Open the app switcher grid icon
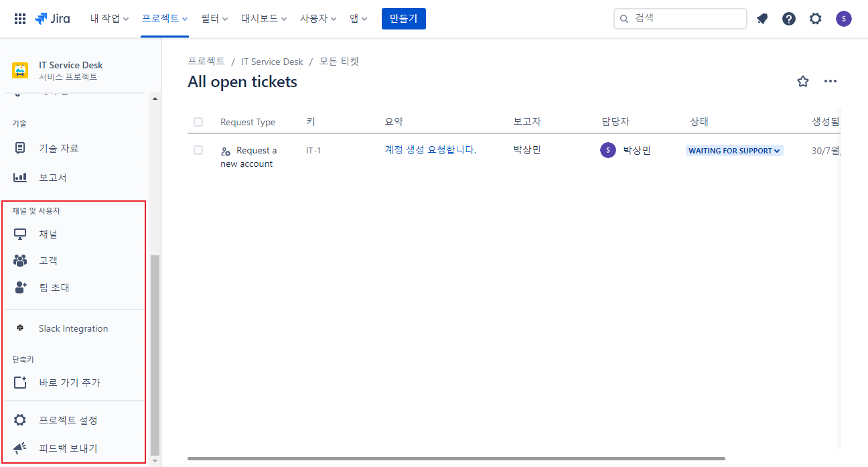This screenshot has width=868, height=467. [20, 19]
